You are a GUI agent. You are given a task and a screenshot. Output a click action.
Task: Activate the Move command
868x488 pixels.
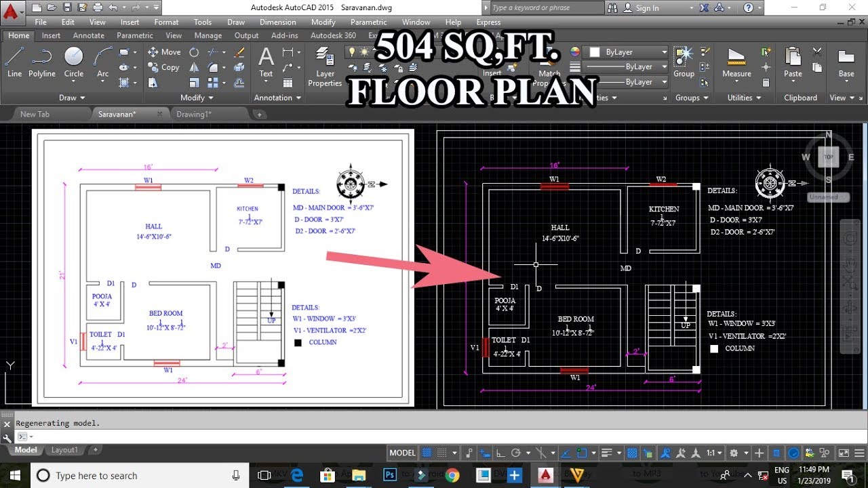pos(163,52)
